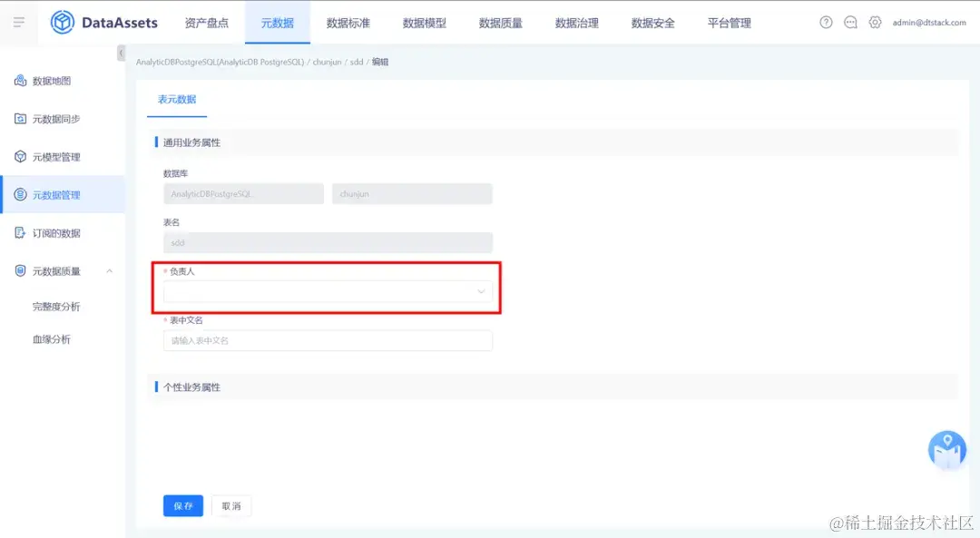The image size is (980, 538).
Task: Go to 资产盘点 top menu
Action: [x=206, y=23]
